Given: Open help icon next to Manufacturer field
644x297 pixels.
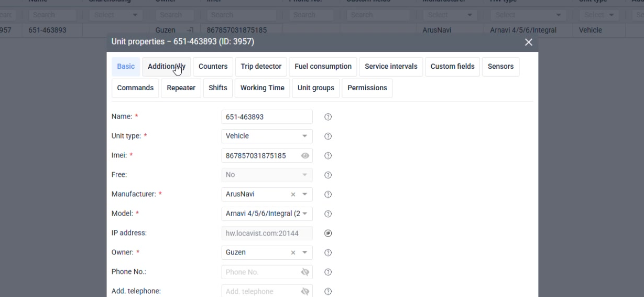Looking at the screenshot, I should 328,195.
